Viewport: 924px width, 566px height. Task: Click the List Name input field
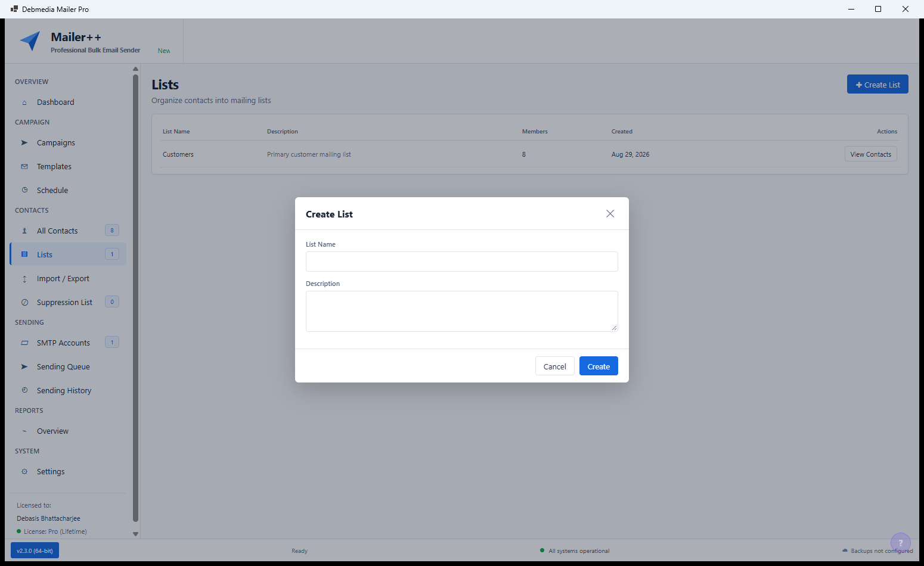point(462,262)
